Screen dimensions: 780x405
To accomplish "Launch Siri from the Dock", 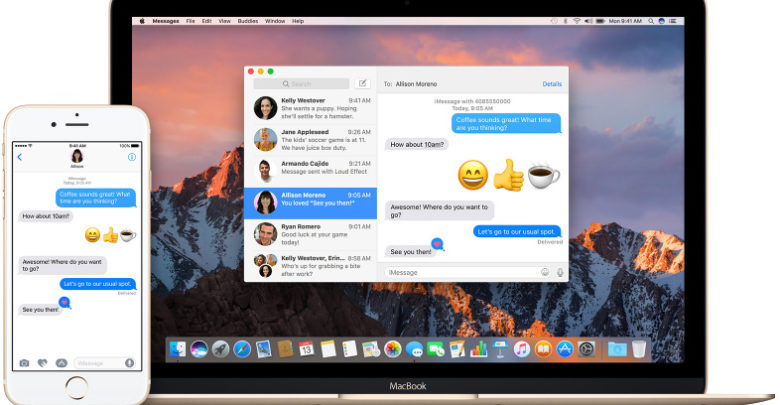I will pyautogui.click(x=199, y=349).
